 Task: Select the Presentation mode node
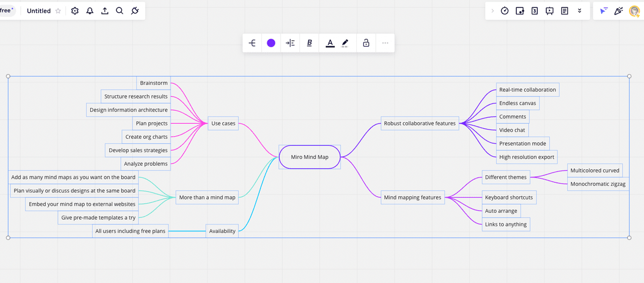(x=523, y=143)
